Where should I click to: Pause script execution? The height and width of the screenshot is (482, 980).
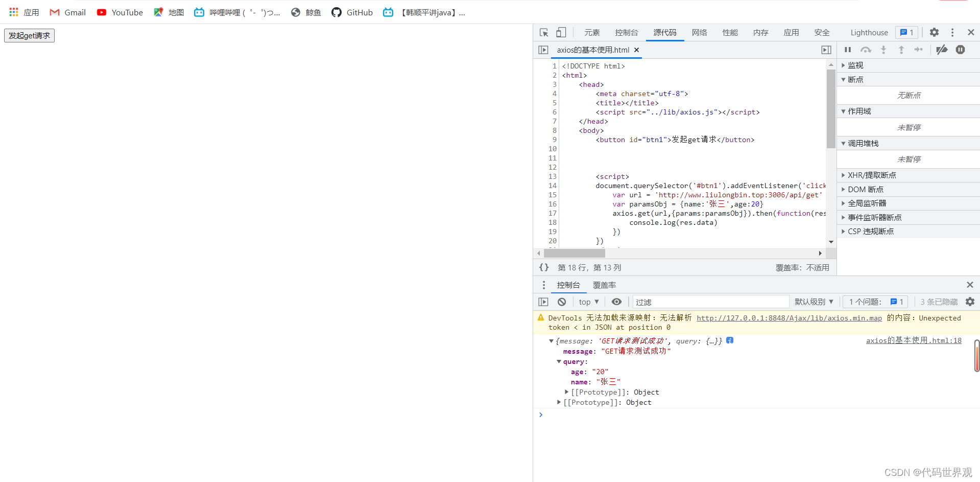click(x=848, y=50)
